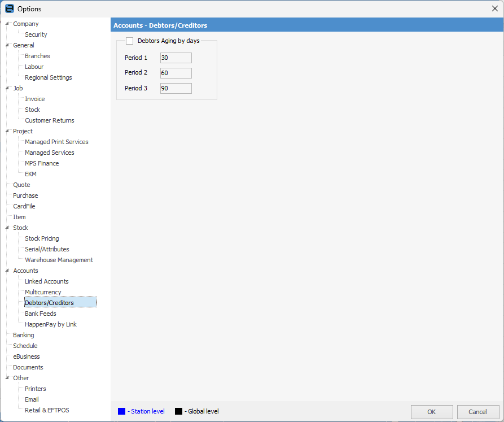Confirm changes with the OK button
The image size is (504, 422).
[x=432, y=412]
